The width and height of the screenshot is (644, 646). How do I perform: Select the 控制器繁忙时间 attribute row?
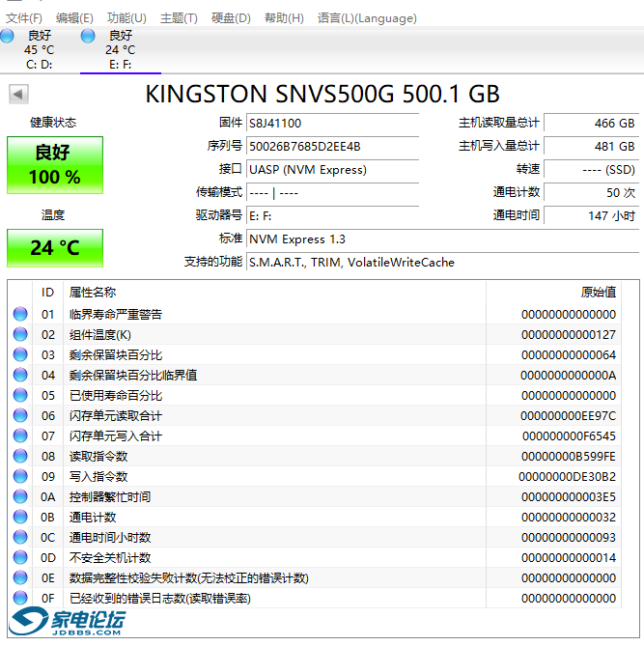coord(315,496)
